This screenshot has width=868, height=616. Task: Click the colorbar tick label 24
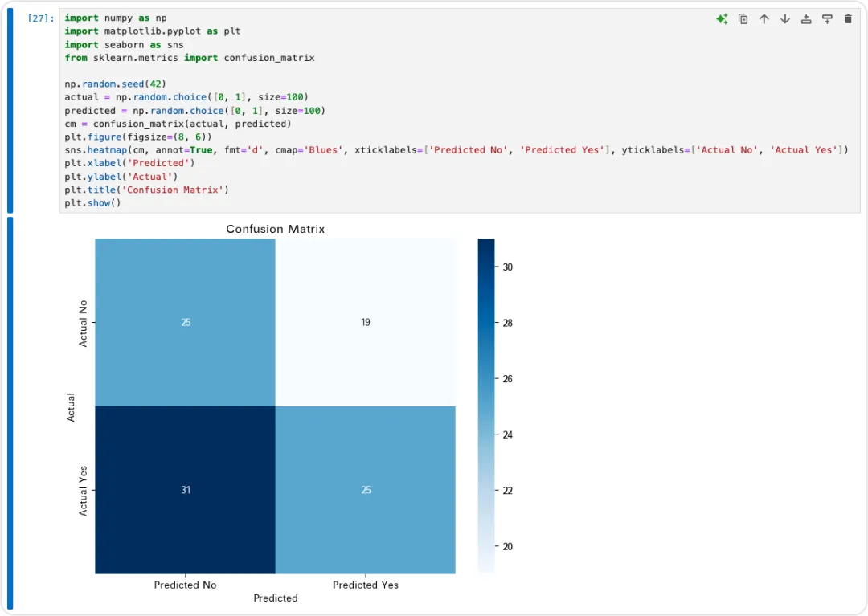508,434
